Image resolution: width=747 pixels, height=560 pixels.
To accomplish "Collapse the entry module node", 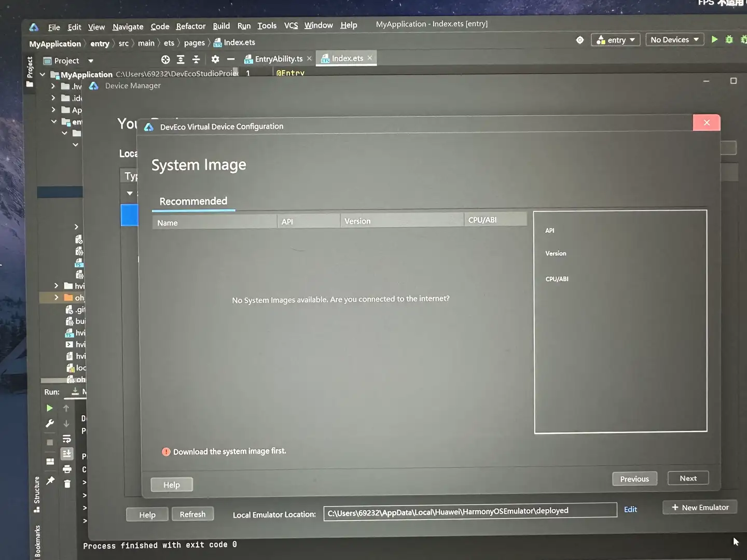I will coord(53,122).
